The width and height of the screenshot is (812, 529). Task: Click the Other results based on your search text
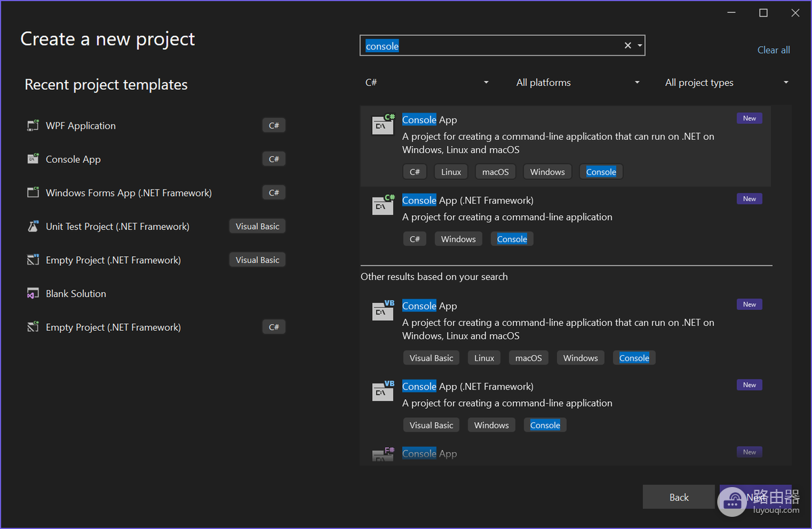(x=434, y=277)
